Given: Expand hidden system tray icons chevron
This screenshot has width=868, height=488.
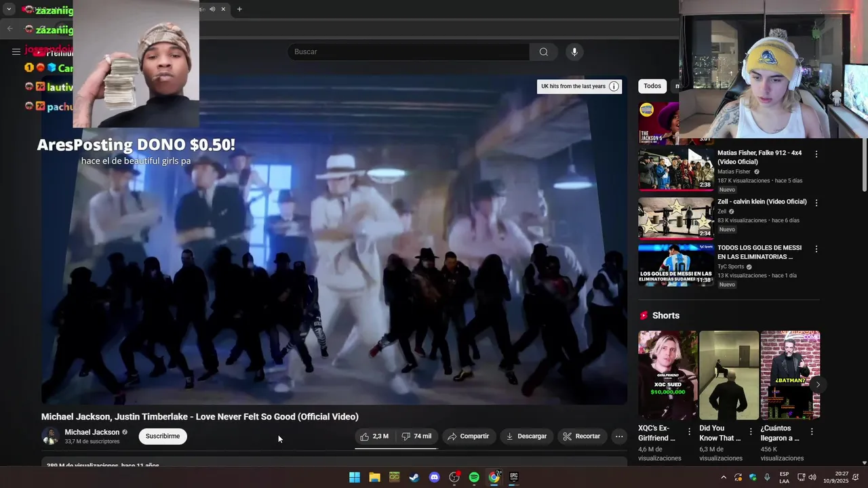Looking at the screenshot, I should pyautogui.click(x=724, y=477).
